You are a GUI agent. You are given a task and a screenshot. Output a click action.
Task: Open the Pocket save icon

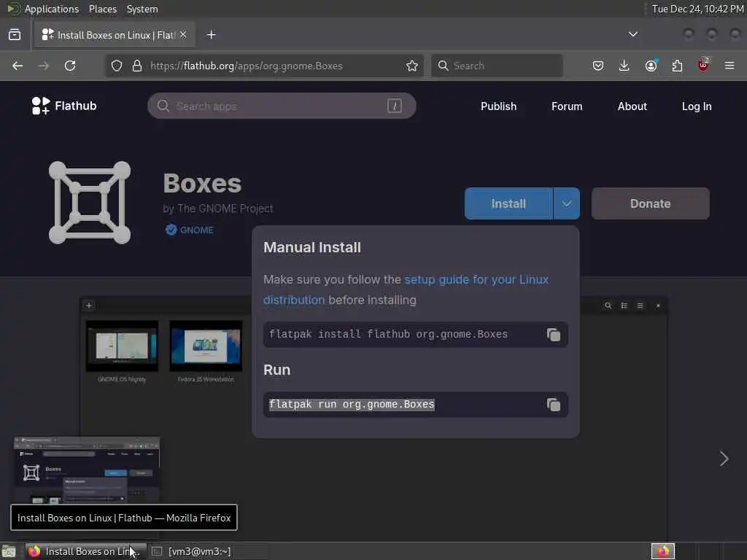tap(598, 66)
